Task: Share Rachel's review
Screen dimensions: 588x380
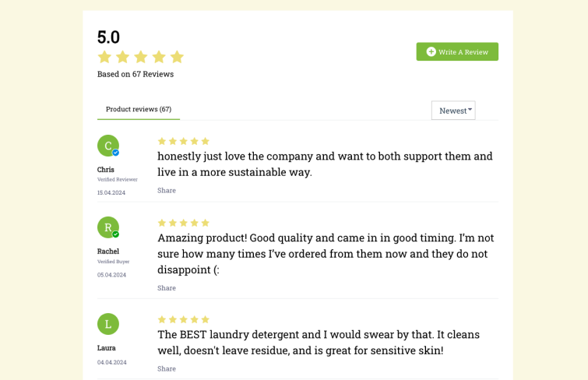Action: 167,288
